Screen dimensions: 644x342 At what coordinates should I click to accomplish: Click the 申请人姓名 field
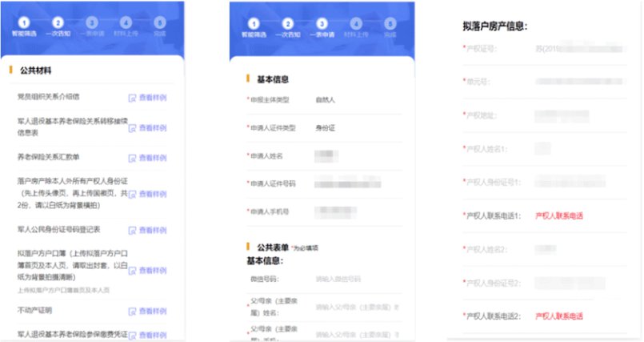[325, 156]
